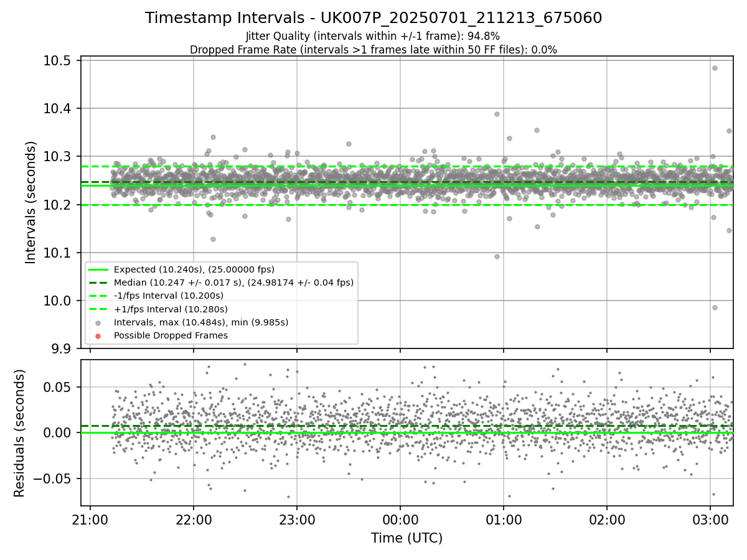This screenshot has width=747, height=560.
Task: Click the solid green line sample beside 'Expected'
Action: [98, 269]
